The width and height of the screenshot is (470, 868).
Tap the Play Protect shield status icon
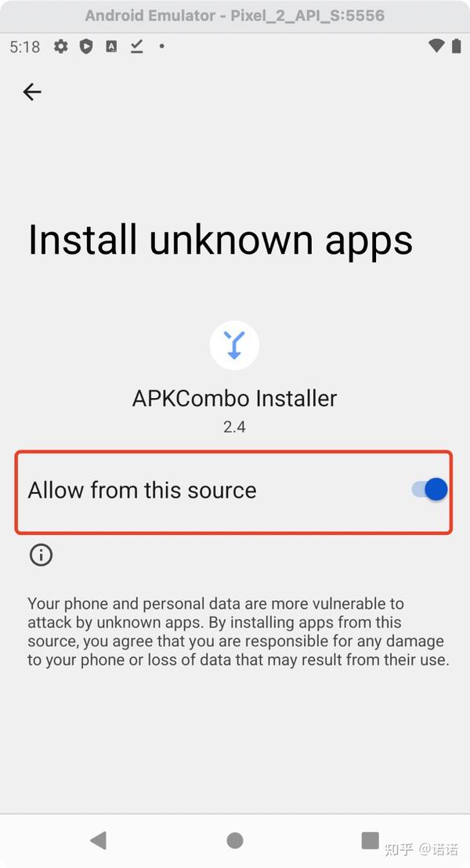click(86, 46)
